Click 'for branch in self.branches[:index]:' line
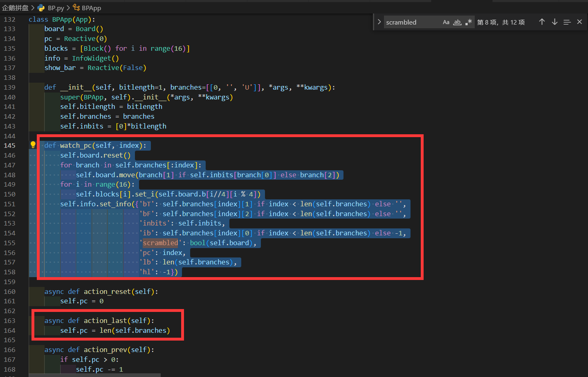Image resolution: width=588 pixels, height=377 pixels. [x=131, y=165]
